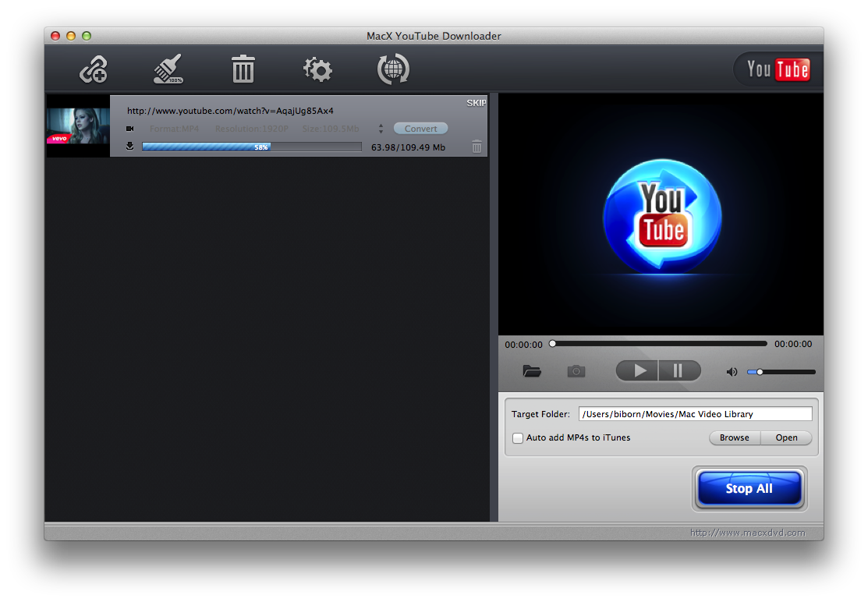
Task: Click the Open target folder button
Action: pos(787,437)
